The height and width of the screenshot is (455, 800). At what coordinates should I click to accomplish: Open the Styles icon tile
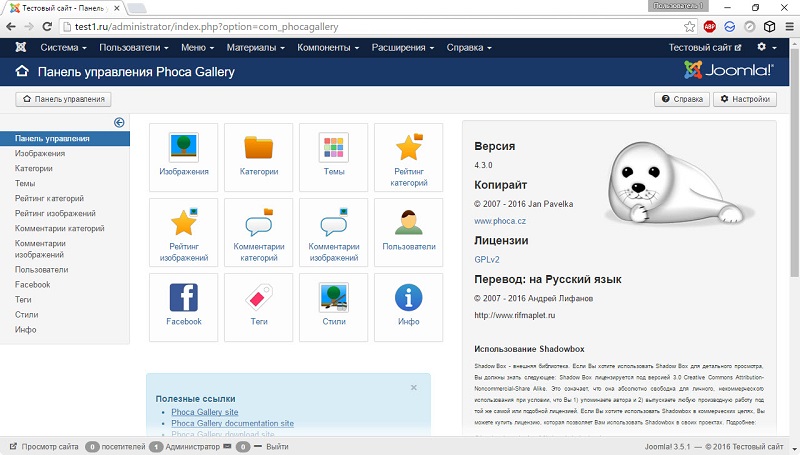(334, 307)
